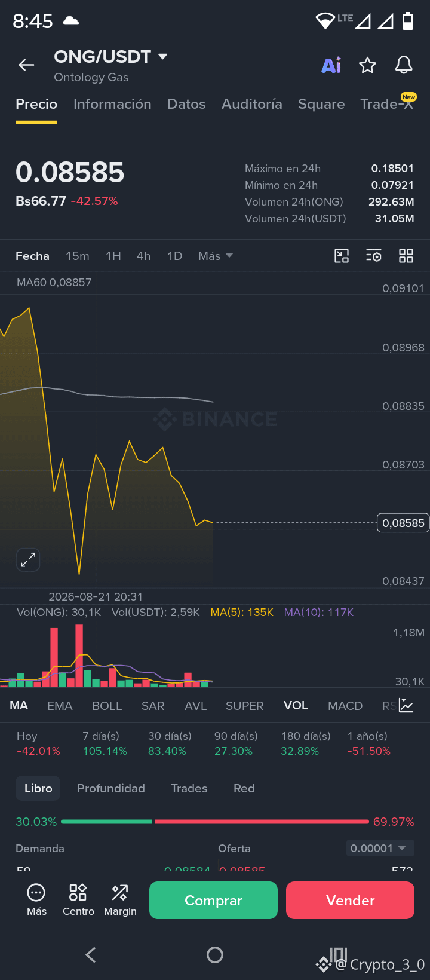This screenshot has height=980, width=430.
Task: Tap the green buy ratio bar
Action: point(107,822)
